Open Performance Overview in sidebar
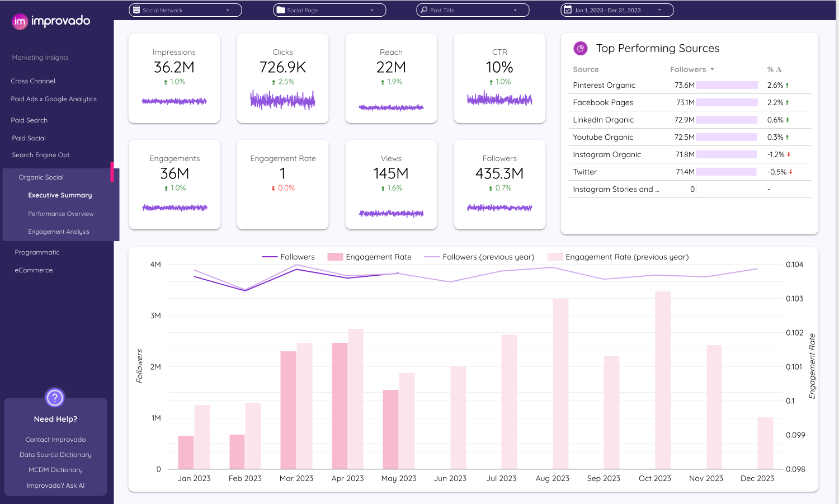The width and height of the screenshot is (839, 504). 61,214
